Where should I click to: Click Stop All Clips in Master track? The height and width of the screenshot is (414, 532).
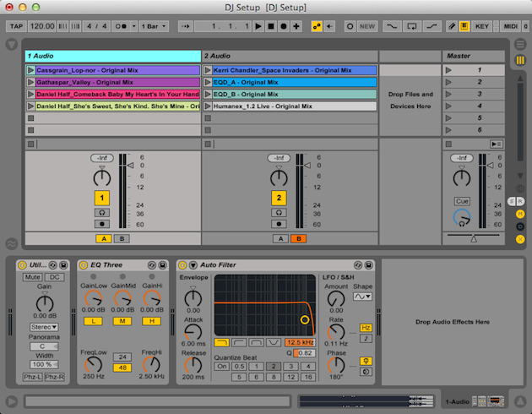(x=448, y=144)
